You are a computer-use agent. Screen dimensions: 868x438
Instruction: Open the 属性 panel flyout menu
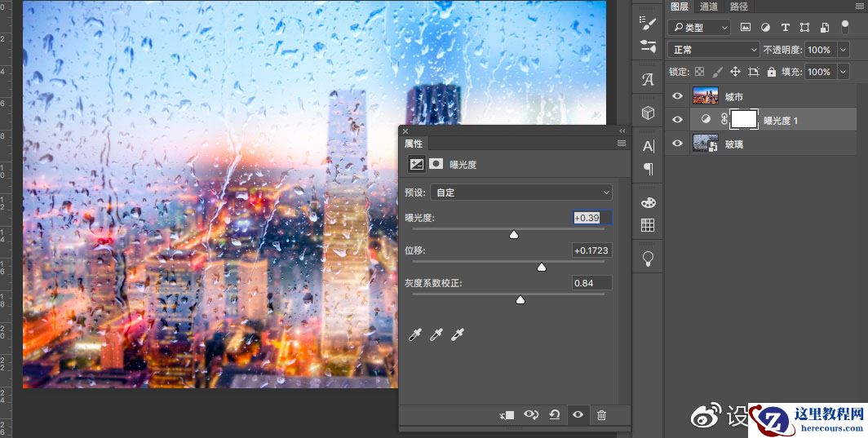[x=622, y=144]
